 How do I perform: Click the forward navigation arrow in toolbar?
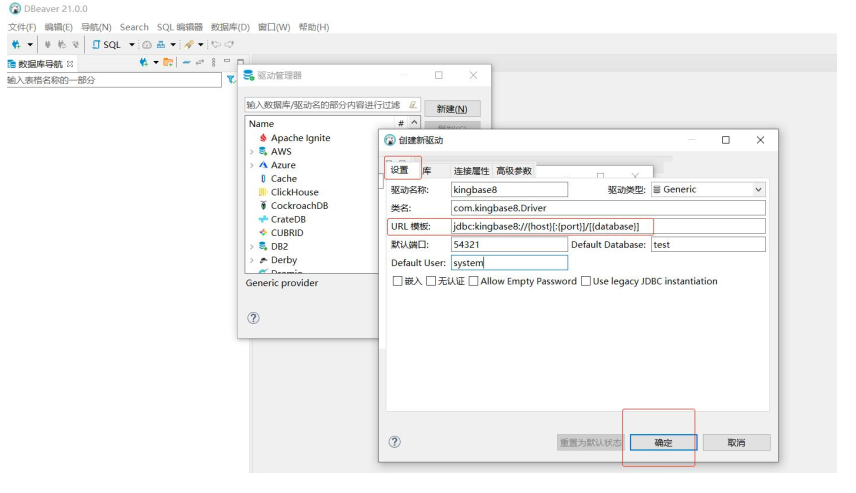229,44
